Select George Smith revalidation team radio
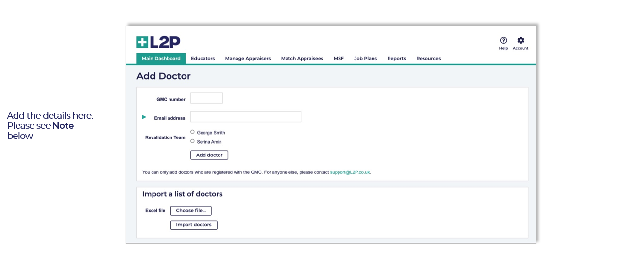 pos(193,132)
